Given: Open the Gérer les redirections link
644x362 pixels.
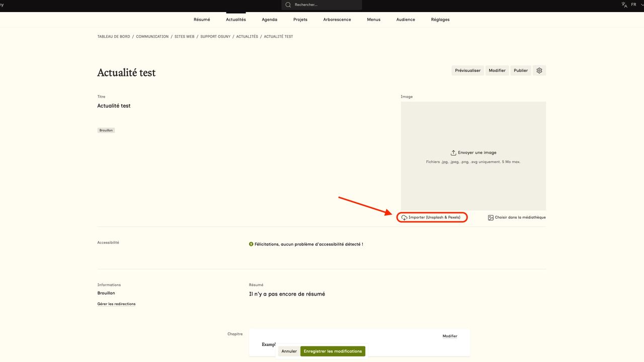Looking at the screenshot, I should pos(116,304).
